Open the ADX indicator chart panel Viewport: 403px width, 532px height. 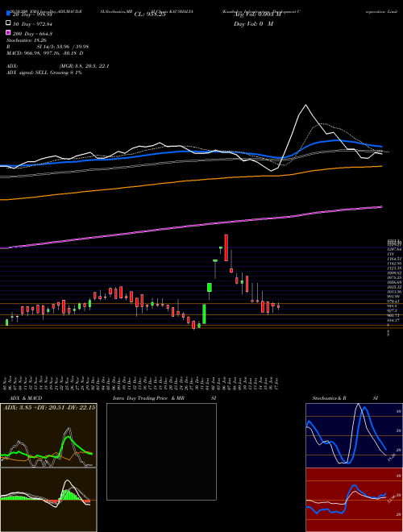48,435
